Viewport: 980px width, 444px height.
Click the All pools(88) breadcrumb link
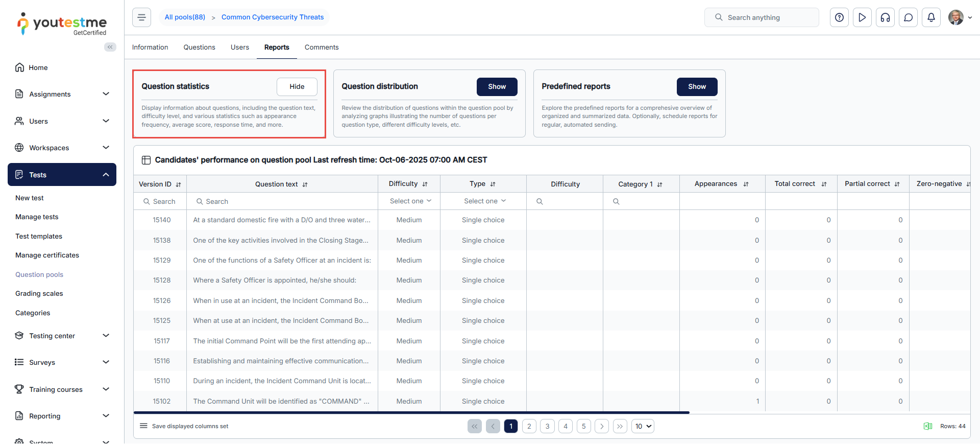point(185,17)
